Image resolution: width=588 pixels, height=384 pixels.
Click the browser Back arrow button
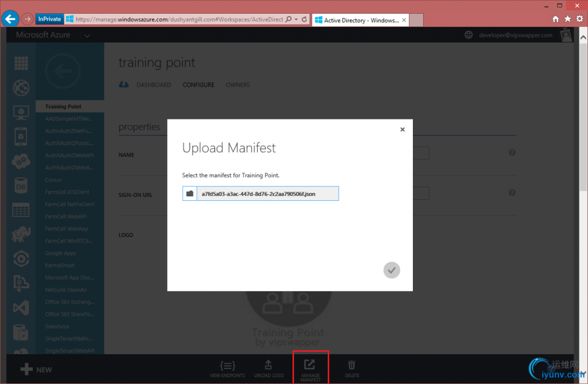pyautogui.click(x=10, y=19)
